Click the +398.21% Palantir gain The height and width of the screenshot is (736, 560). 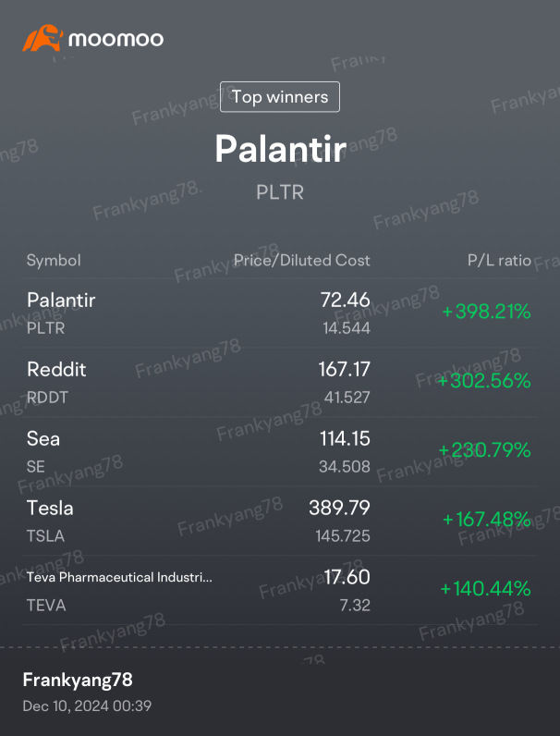[x=486, y=312]
